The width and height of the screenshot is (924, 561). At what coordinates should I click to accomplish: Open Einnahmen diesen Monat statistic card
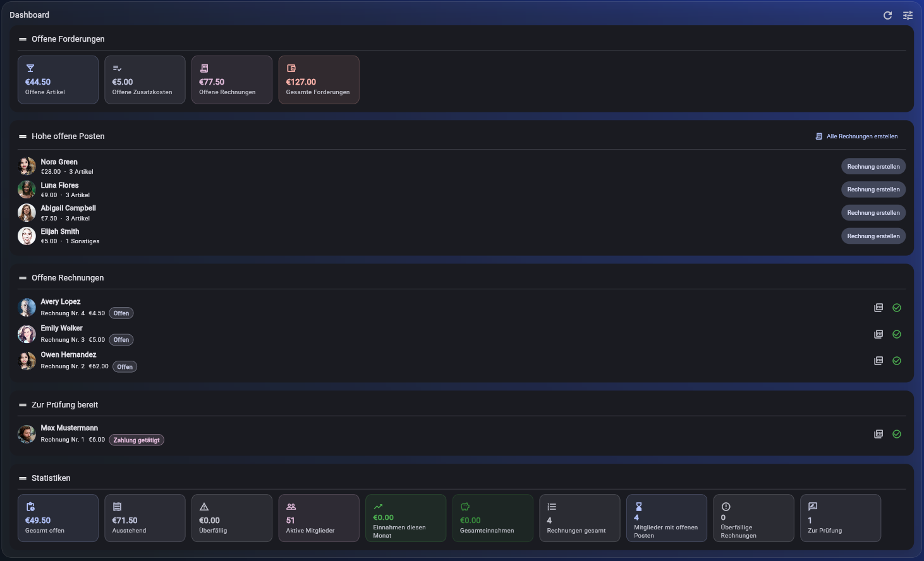point(406,518)
